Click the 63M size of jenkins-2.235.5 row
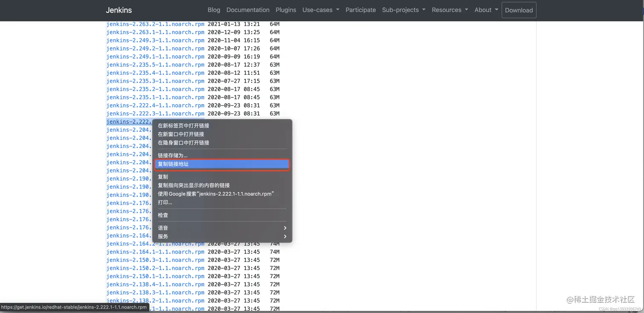 tap(275, 65)
